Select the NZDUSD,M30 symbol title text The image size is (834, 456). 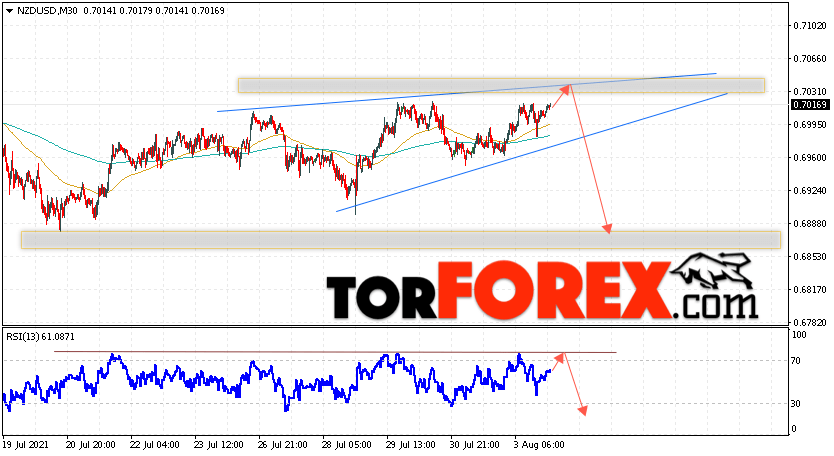47,11
